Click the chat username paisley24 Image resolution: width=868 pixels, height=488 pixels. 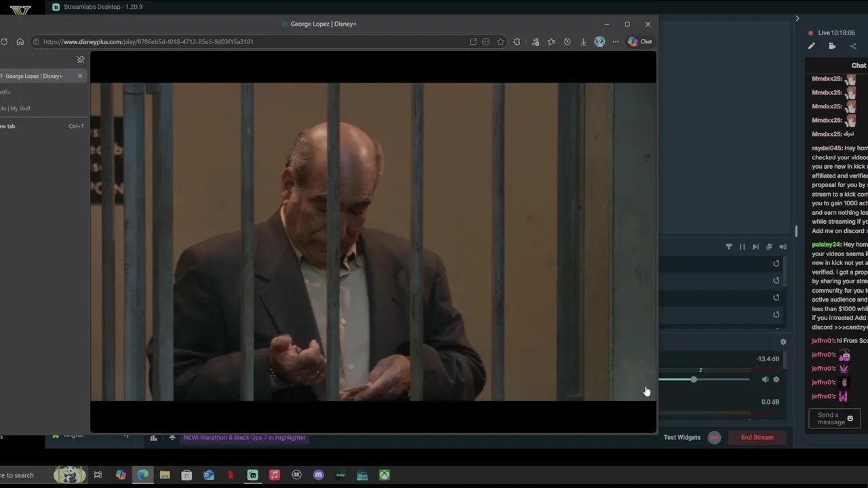(826, 244)
